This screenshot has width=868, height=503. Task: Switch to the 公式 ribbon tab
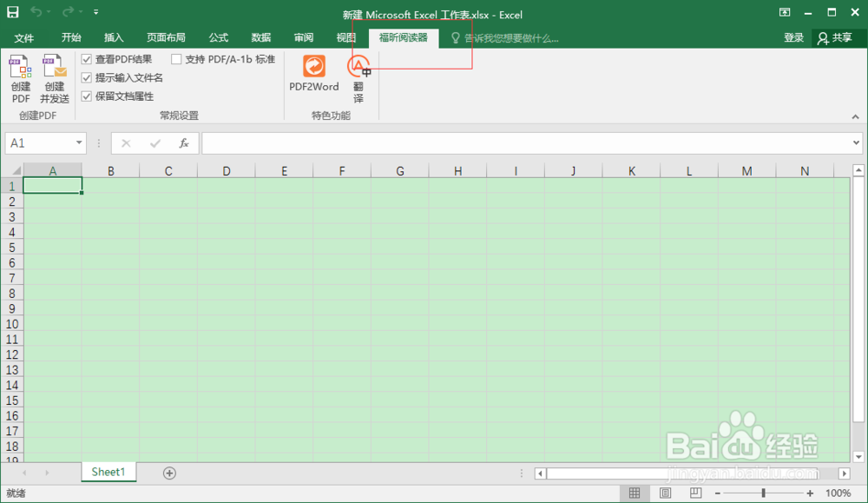[x=218, y=37]
